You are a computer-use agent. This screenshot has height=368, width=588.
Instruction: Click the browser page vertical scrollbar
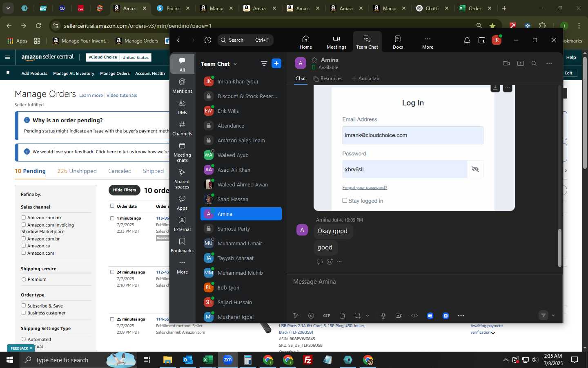click(x=585, y=112)
